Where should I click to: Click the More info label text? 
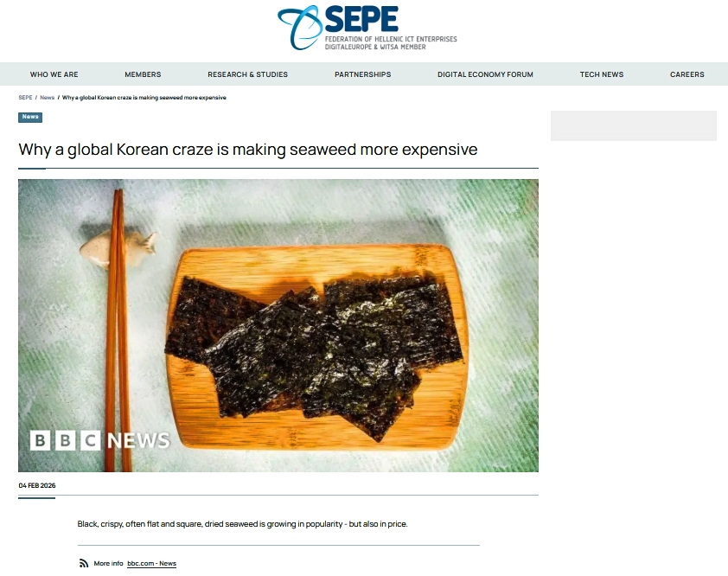[x=108, y=563]
